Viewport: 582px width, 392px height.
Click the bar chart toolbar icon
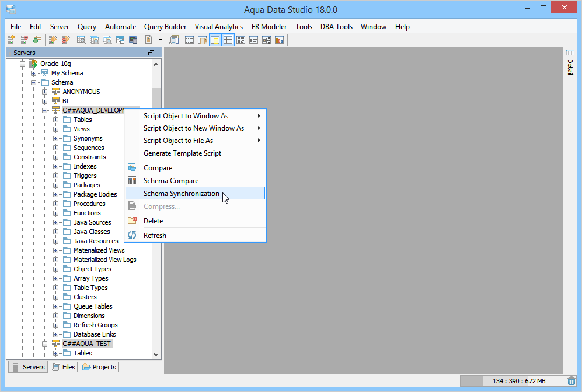pos(279,40)
